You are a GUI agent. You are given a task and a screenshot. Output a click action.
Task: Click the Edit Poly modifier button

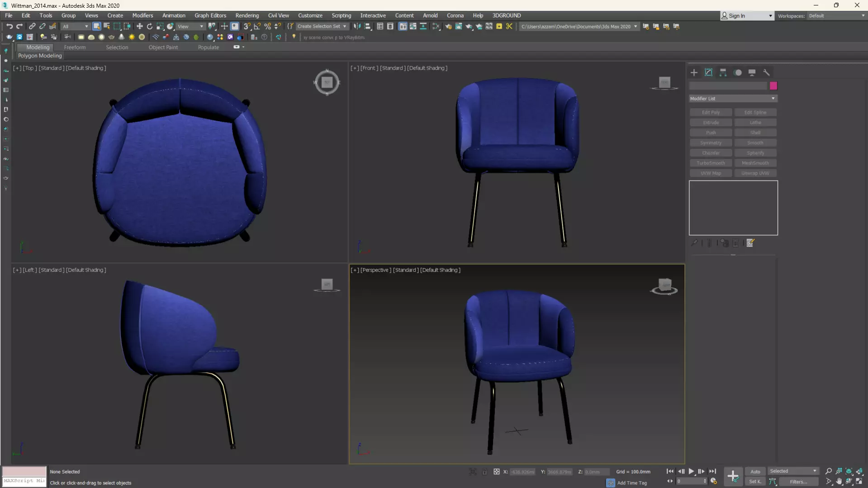(711, 112)
